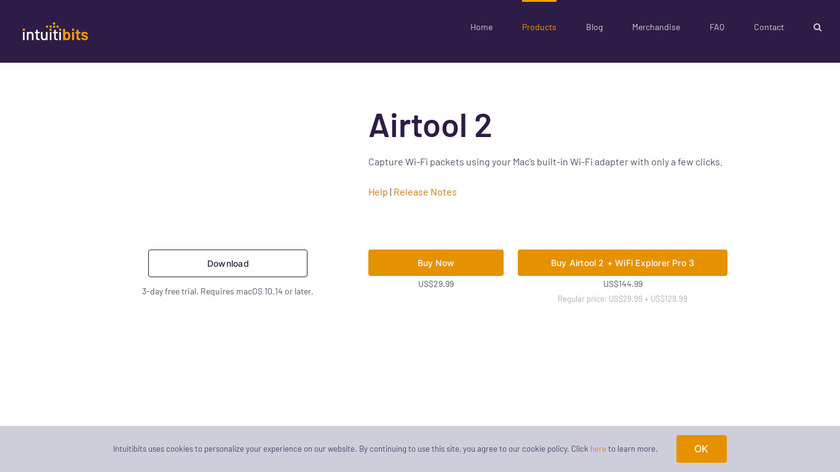This screenshot has width=840, height=472.
Task: Open the search magnifier icon
Action: point(817,27)
